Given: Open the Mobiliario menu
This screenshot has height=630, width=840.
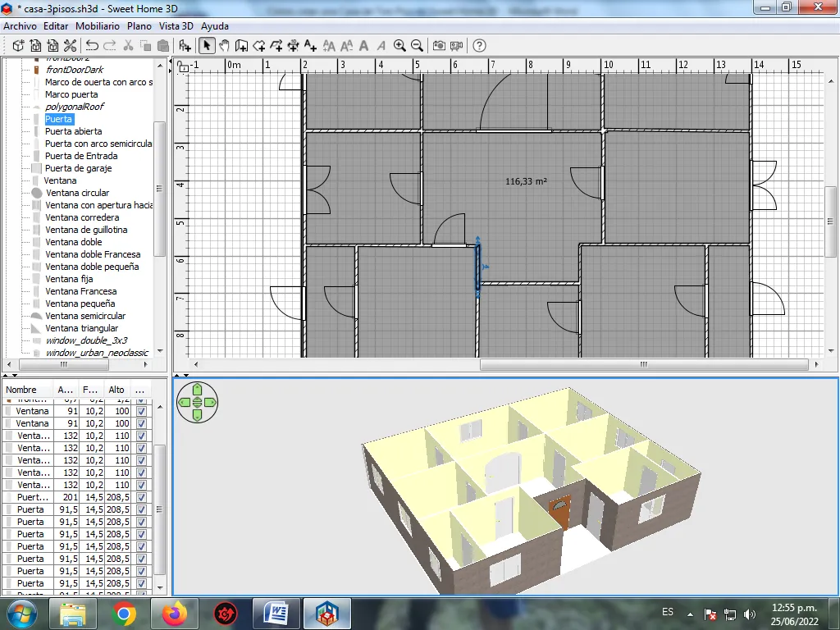Looking at the screenshot, I should pyautogui.click(x=98, y=25).
